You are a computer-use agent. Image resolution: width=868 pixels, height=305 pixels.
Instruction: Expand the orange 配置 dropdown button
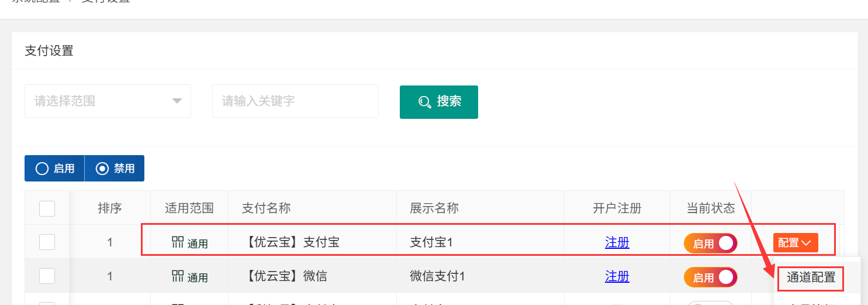tap(796, 242)
